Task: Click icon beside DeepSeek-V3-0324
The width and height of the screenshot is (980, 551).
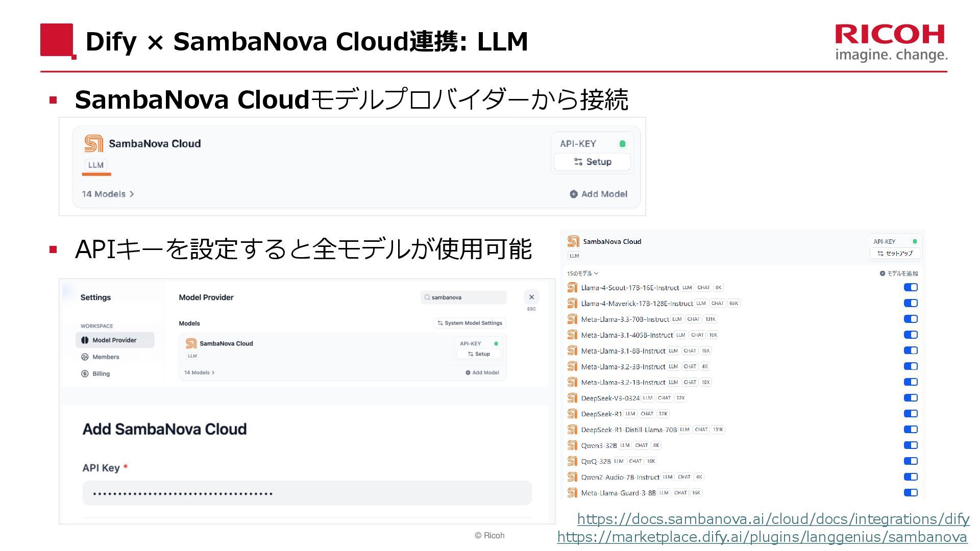Action: tap(572, 398)
